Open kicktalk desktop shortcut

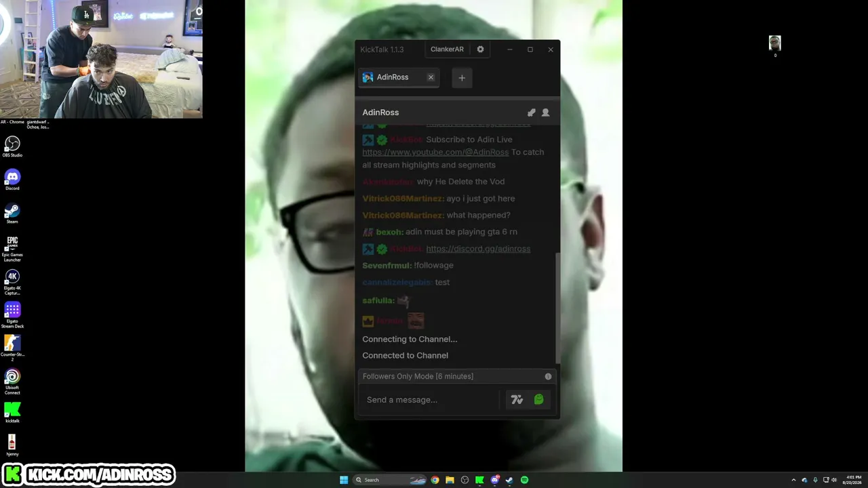pyautogui.click(x=12, y=413)
